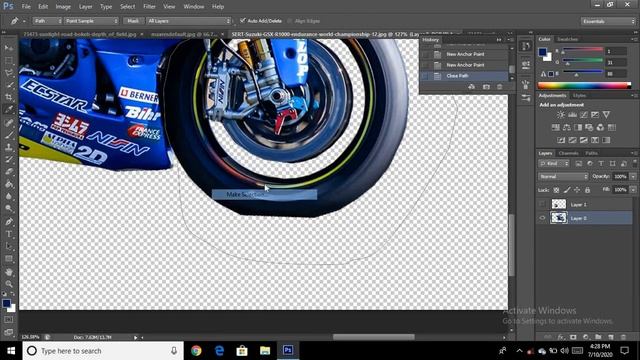Switch to the Paths tab
Image resolution: width=640 pixels, height=360 pixels.
[x=591, y=153]
